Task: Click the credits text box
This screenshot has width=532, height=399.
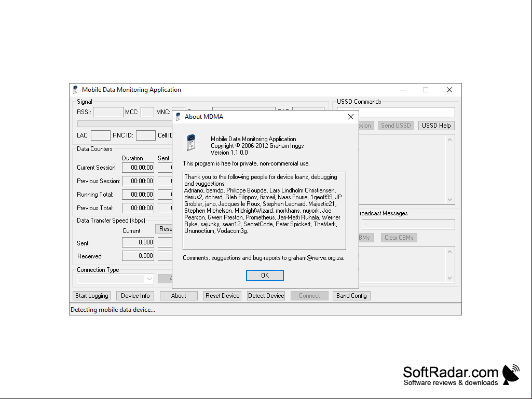Action: [x=264, y=211]
